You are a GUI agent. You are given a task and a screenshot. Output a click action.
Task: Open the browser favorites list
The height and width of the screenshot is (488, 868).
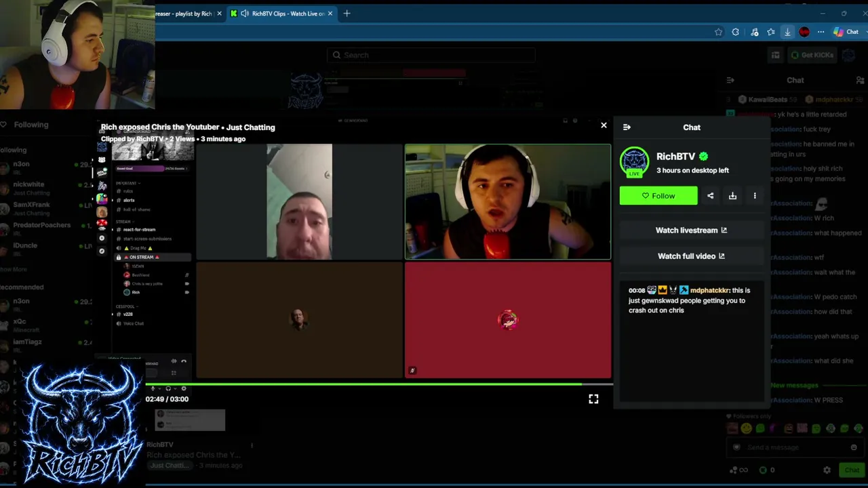point(771,32)
